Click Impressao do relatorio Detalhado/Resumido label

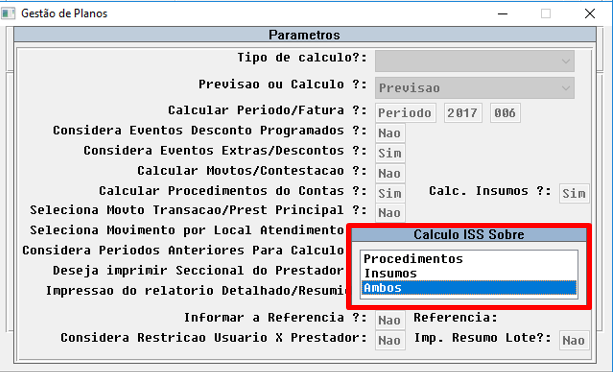click(196, 291)
